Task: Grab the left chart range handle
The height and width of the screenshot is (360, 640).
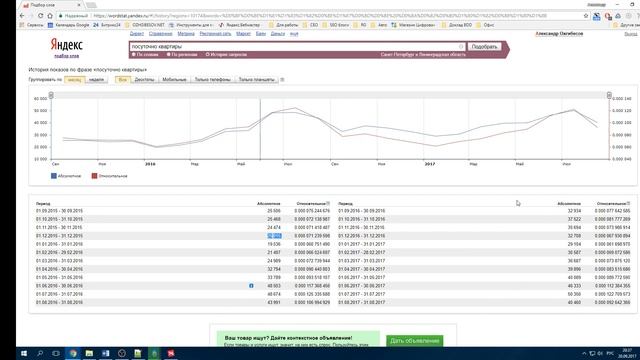Action: tap(51, 95)
